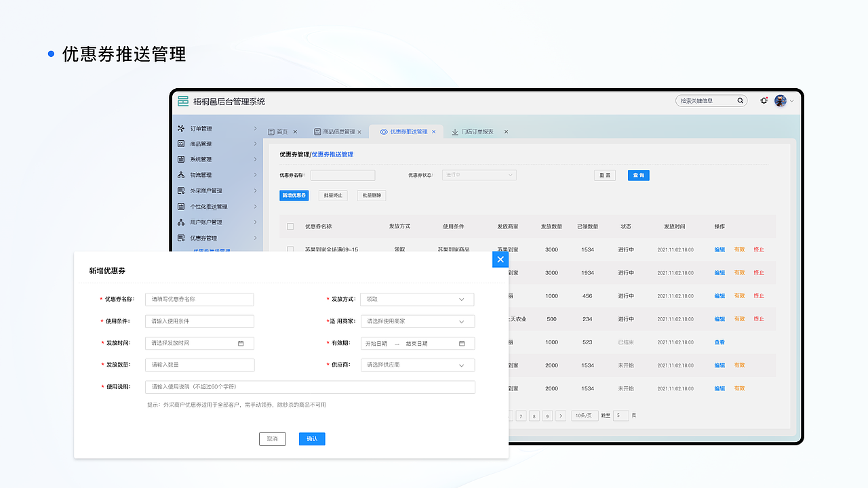Focus the 发放数量 input field

pyautogui.click(x=199, y=365)
